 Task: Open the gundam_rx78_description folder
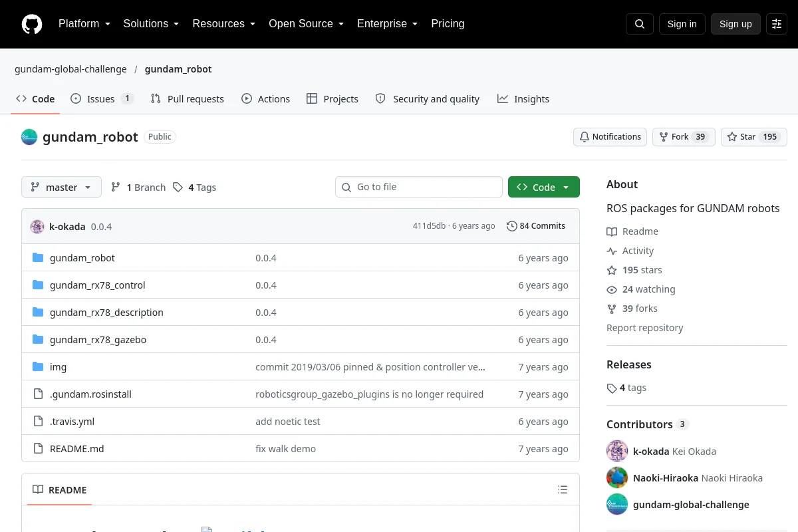tap(106, 313)
